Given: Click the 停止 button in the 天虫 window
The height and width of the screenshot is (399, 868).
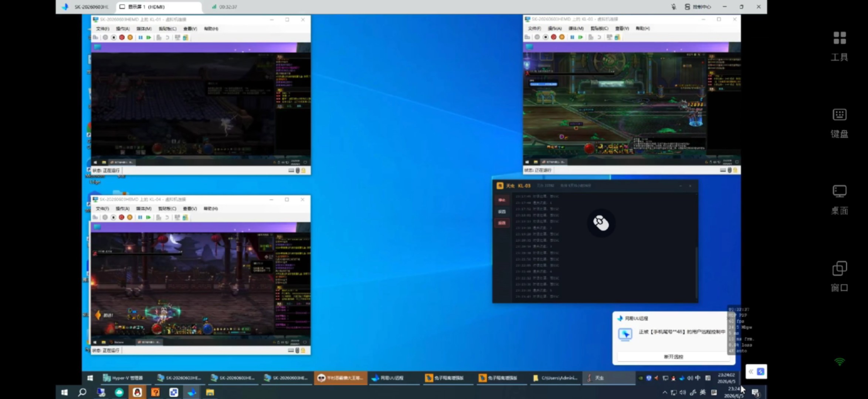Looking at the screenshot, I should point(502,200).
